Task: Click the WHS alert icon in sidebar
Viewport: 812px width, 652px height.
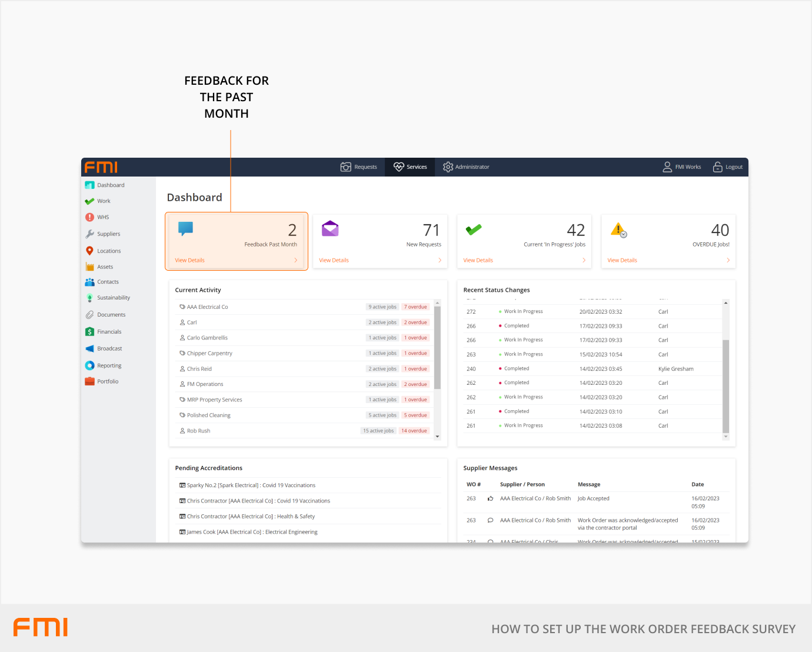Action: click(x=89, y=217)
